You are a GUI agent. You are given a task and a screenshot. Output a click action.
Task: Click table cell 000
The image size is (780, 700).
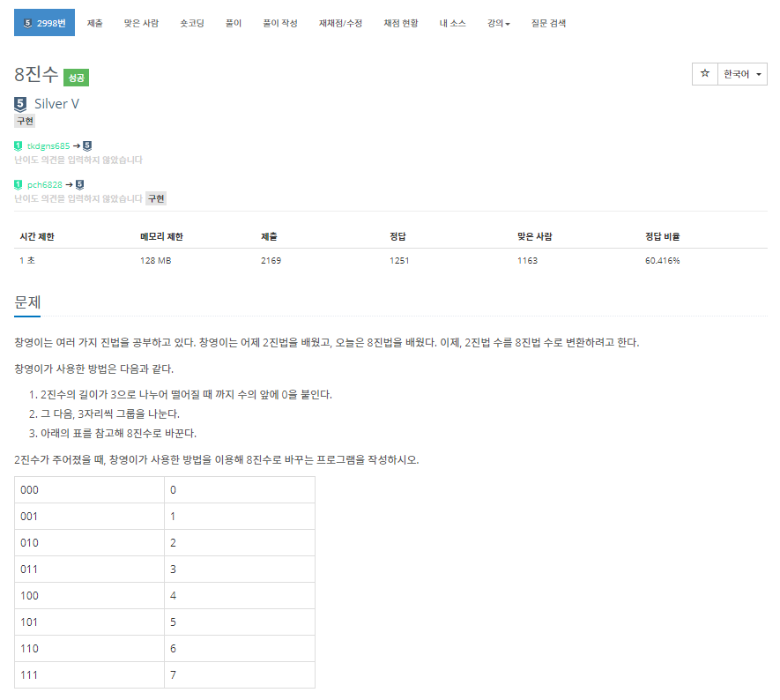click(x=90, y=490)
